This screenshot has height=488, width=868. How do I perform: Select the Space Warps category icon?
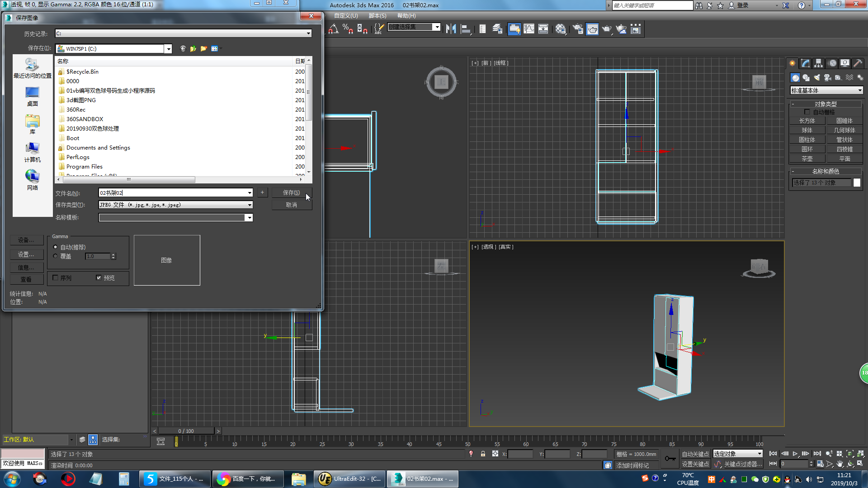(849, 78)
